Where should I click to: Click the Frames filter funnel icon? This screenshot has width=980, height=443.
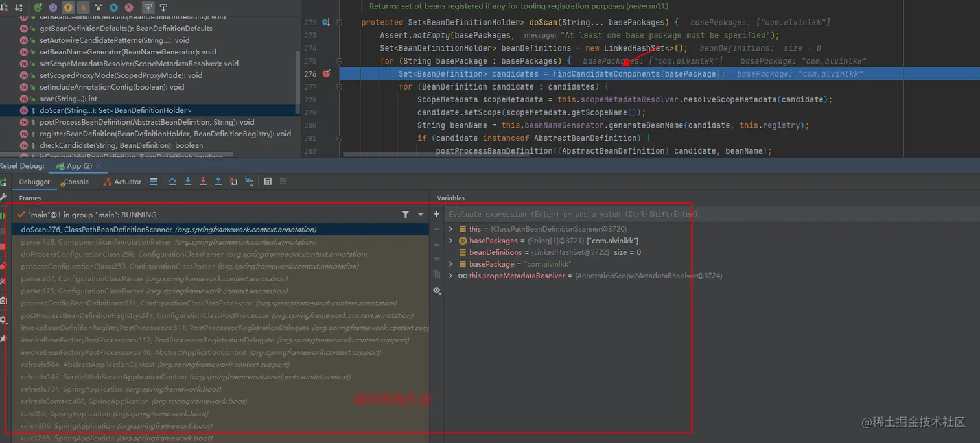pos(406,215)
